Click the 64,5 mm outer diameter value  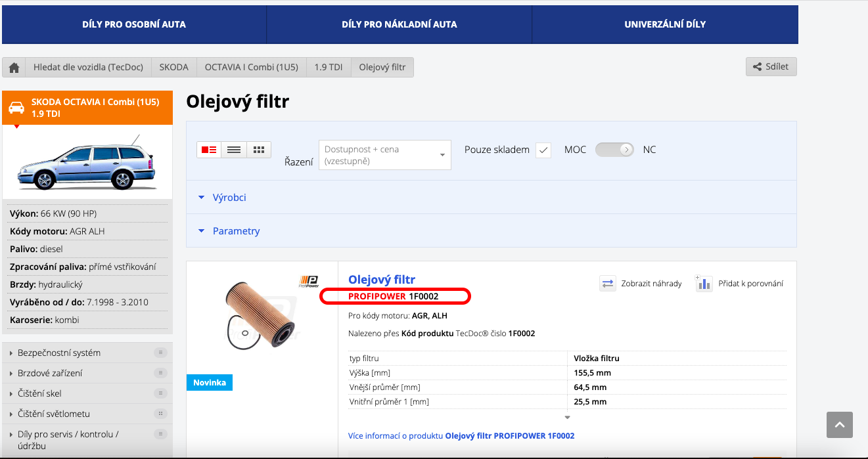click(x=590, y=387)
